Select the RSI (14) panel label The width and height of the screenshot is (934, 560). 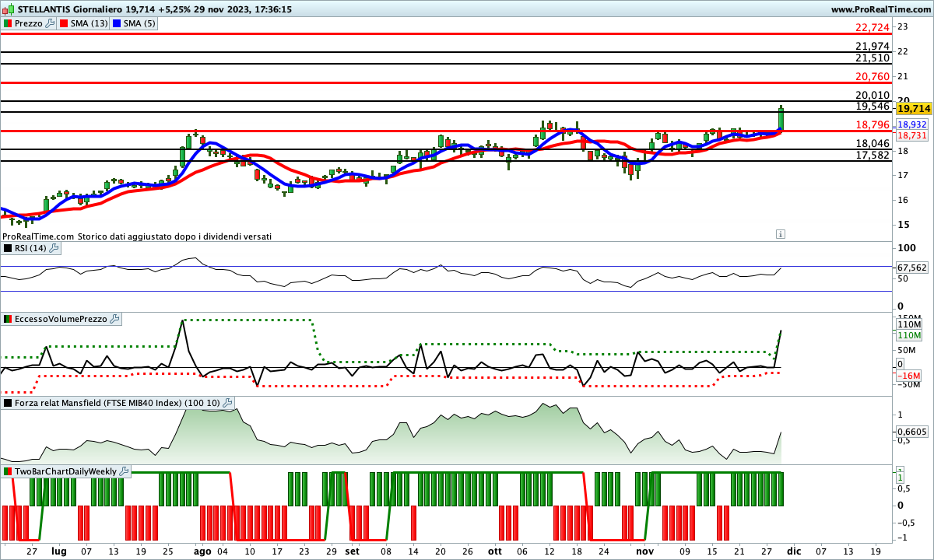tap(30, 248)
